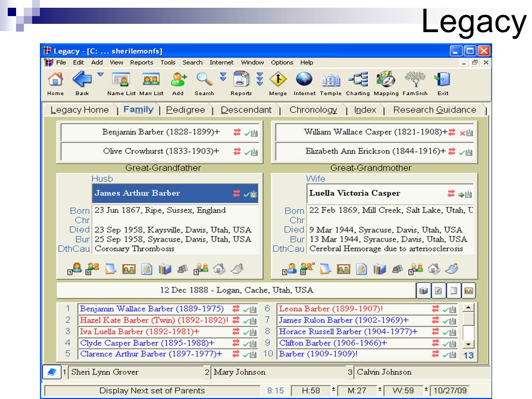The width and height of the screenshot is (532, 399).
Task: Click the children list scroll up arrow
Action: coord(468,308)
